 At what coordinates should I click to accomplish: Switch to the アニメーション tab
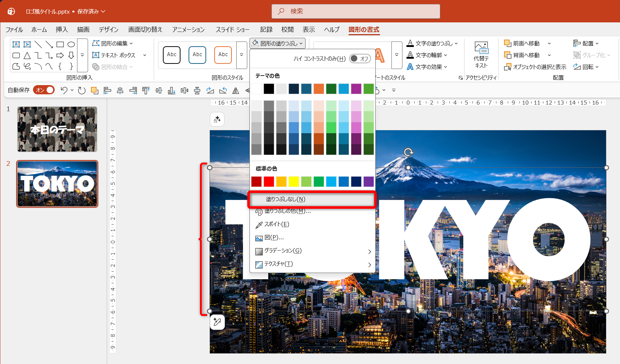point(189,30)
